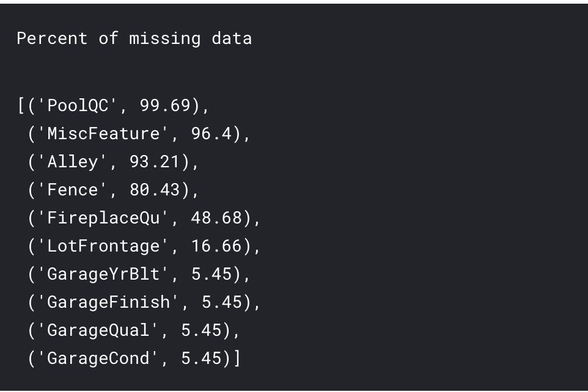Click the 5.45 value beside GarageFinish
Screen dimensions: 588x392
tap(222, 302)
